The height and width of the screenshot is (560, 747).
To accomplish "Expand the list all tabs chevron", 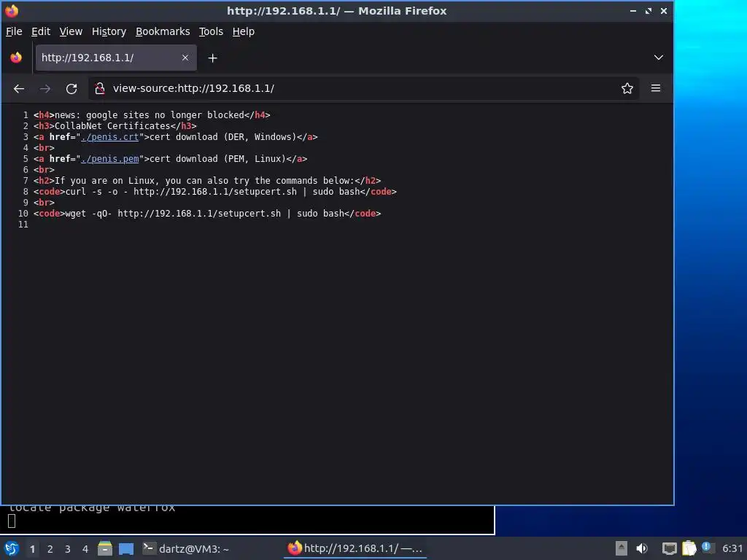I will (x=659, y=58).
